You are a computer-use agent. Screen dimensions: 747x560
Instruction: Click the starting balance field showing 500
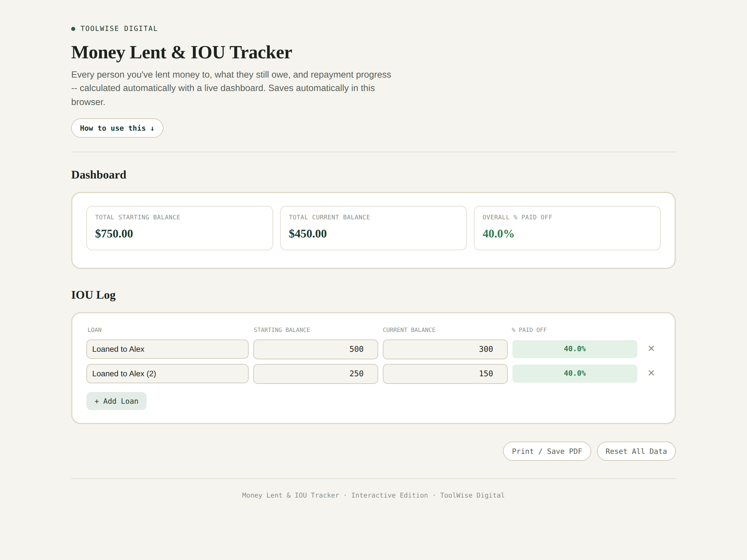click(x=315, y=349)
